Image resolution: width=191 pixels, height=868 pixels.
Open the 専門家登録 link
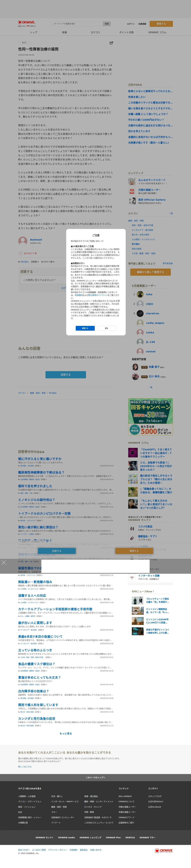[167, 263]
